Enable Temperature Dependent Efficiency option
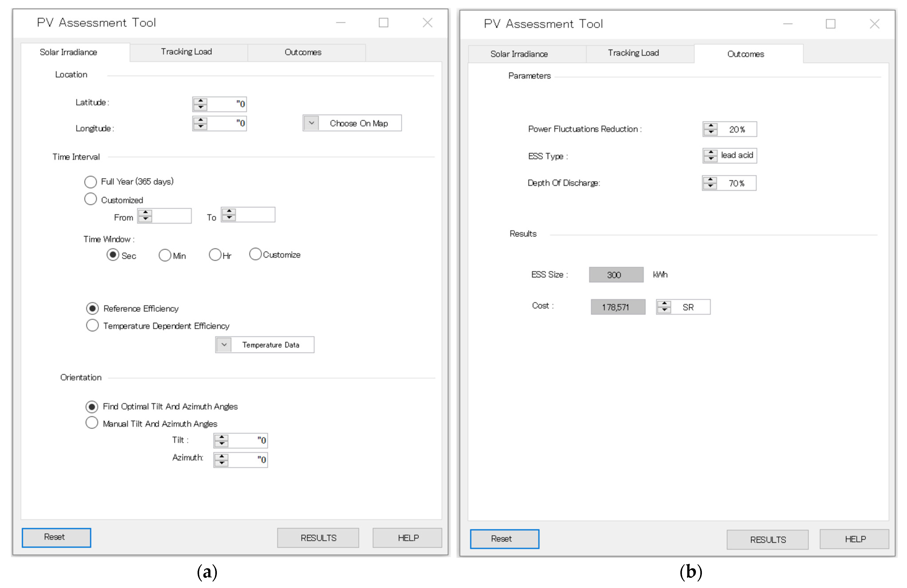907x588 pixels. click(92, 326)
